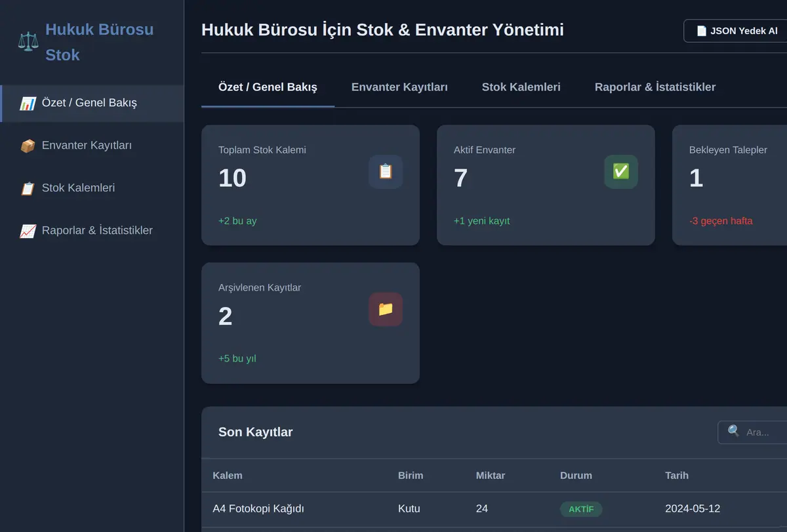This screenshot has width=787, height=532.
Task: Click the chart icon beside Özet / Genel Bakış
Action: click(x=28, y=103)
